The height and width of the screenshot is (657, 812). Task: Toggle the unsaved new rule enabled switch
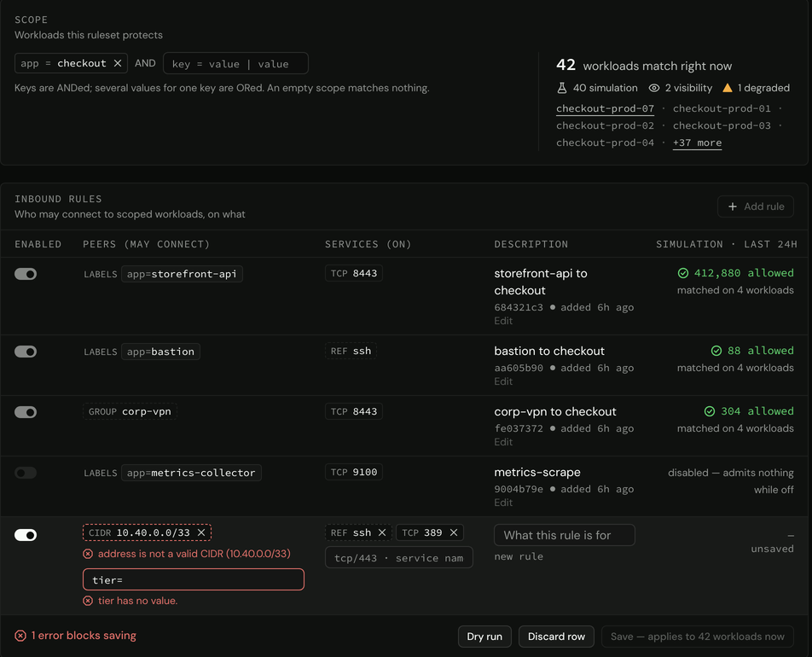click(26, 535)
